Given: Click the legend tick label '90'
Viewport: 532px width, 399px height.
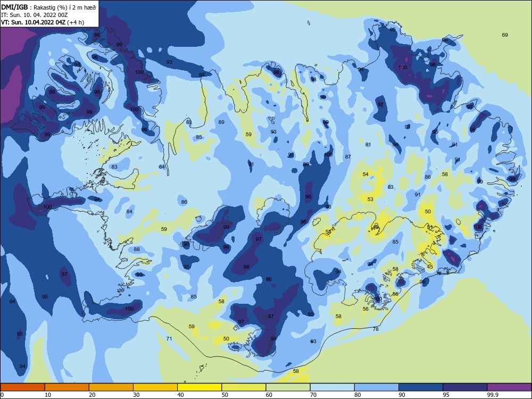Looking at the screenshot, I should click(402, 395).
